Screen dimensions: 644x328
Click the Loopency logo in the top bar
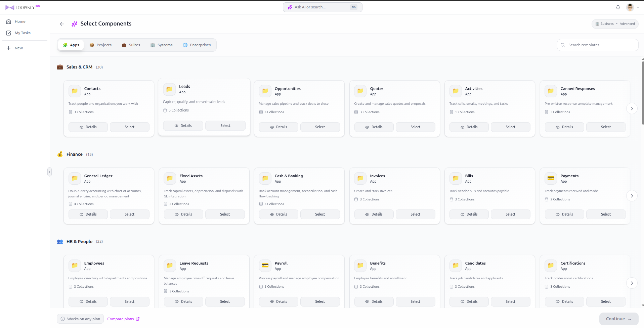coord(23,7)
